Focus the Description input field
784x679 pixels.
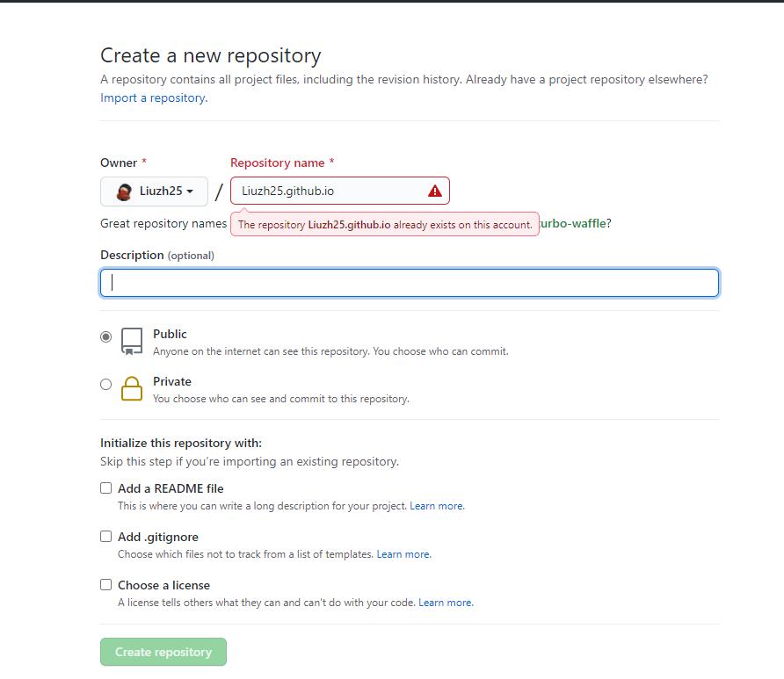(409, 282)
